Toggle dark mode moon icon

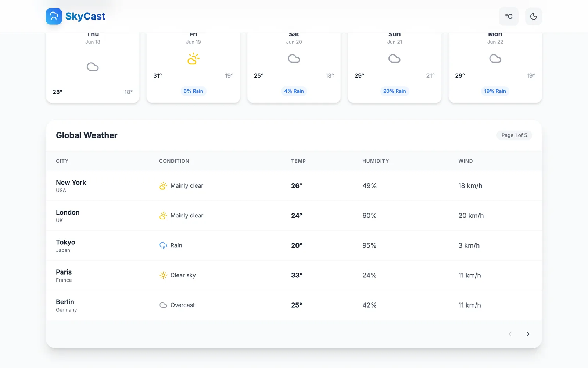(x=534, y=16)
